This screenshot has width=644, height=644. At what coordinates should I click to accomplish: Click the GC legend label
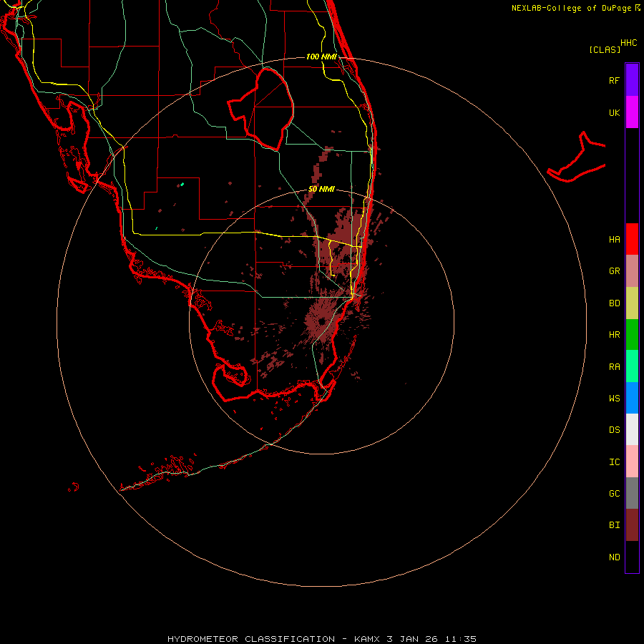(614, 494)
